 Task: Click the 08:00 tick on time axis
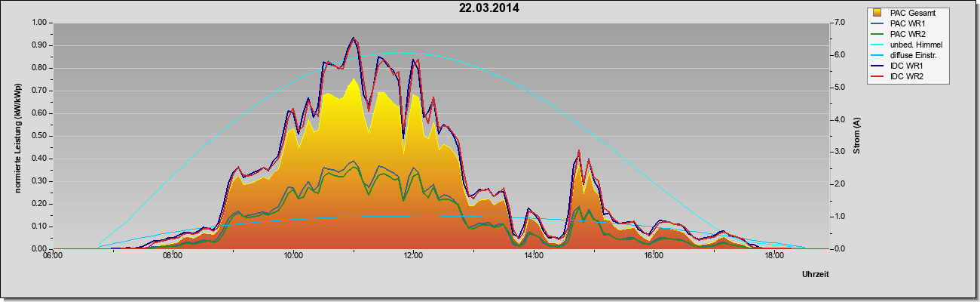(173, 256)
